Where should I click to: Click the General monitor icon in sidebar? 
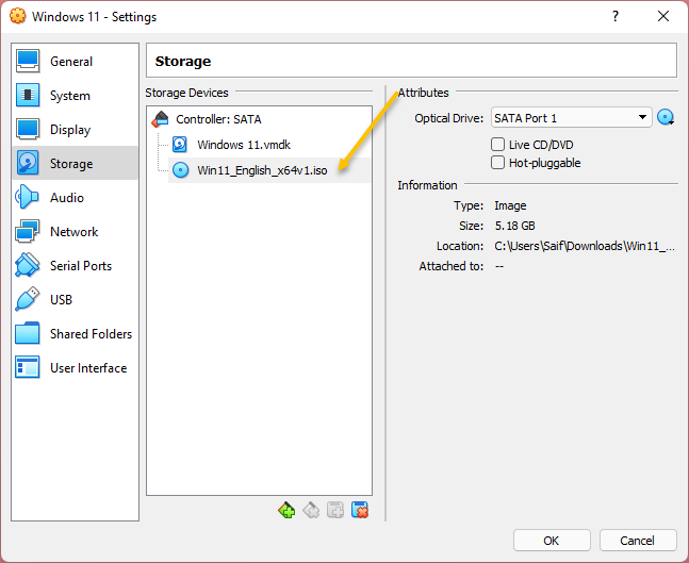[27, 61]
